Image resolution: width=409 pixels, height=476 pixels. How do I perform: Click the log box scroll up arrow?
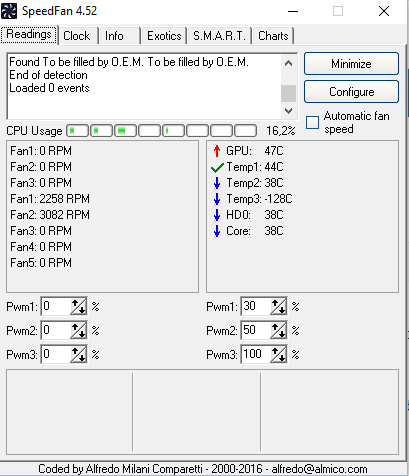pos(288,63)
